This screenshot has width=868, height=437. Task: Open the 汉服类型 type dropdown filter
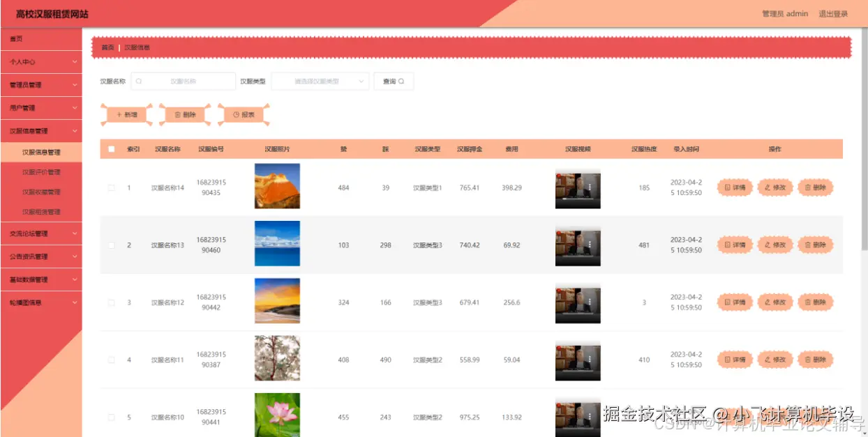[x=320, y=82]
